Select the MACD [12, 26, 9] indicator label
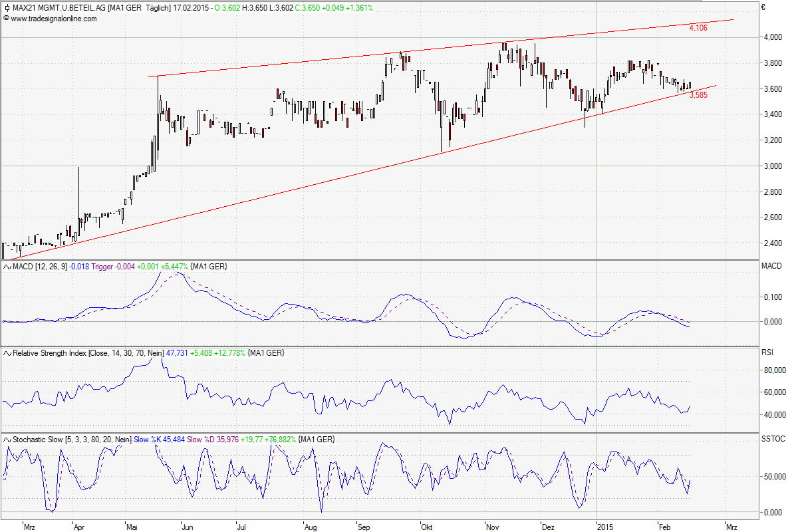This screenshot has width=798, height=532. click(x=41, y=267)
